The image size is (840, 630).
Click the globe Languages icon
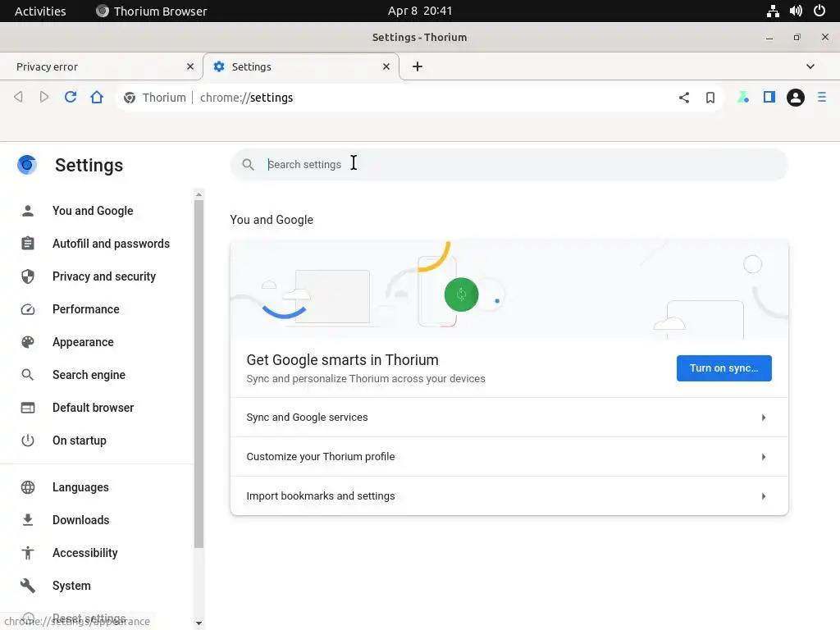pyautogui.click(x=28, y=487)
